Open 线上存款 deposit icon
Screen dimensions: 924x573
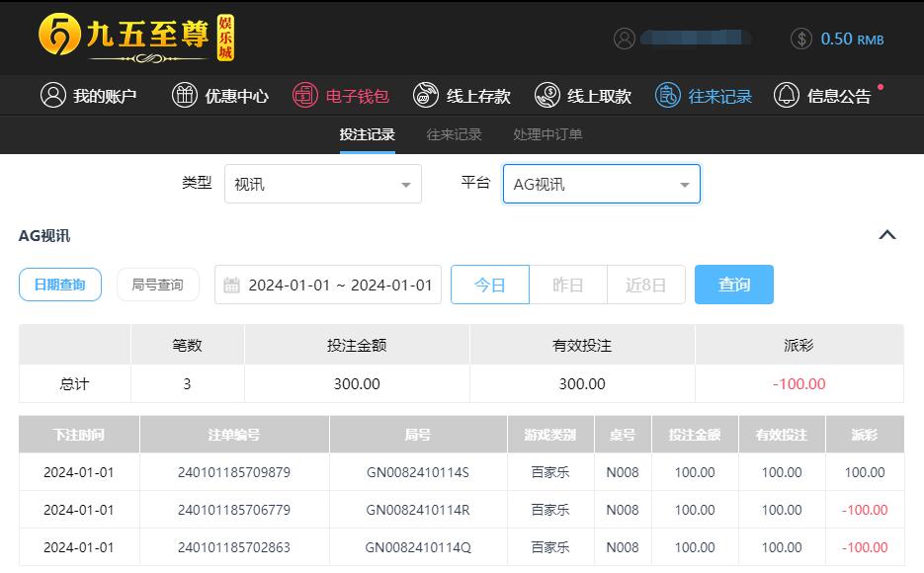click(x=426, y=95)
